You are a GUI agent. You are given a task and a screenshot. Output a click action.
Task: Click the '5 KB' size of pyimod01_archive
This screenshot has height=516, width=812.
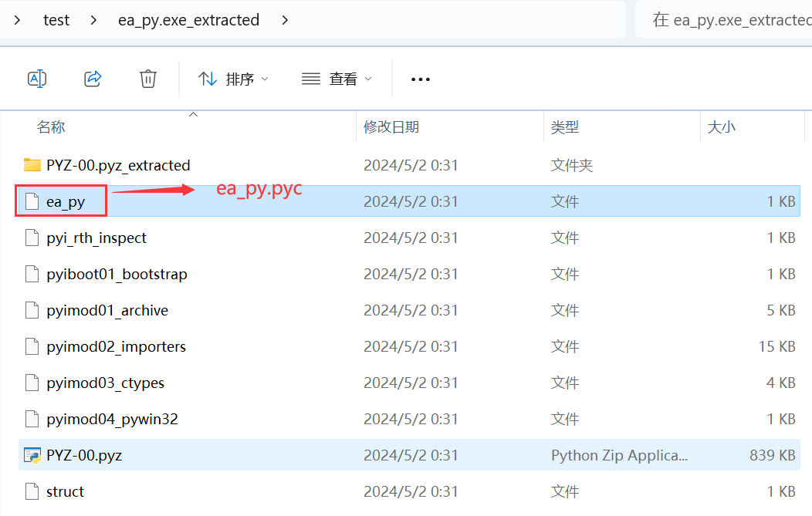point(781,310)
